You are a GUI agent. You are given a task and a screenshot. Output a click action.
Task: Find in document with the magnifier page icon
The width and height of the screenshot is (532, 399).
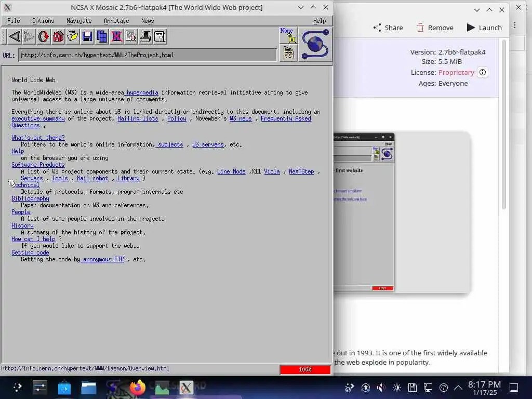coord(131,36)
